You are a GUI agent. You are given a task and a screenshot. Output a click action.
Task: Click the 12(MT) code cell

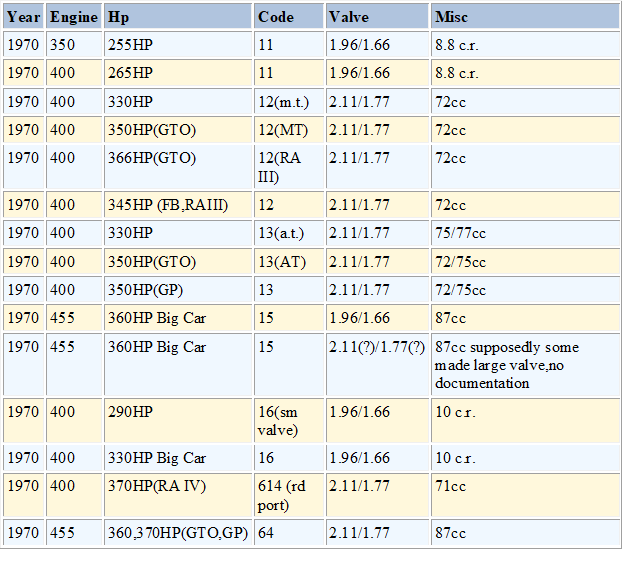[289, 130]
